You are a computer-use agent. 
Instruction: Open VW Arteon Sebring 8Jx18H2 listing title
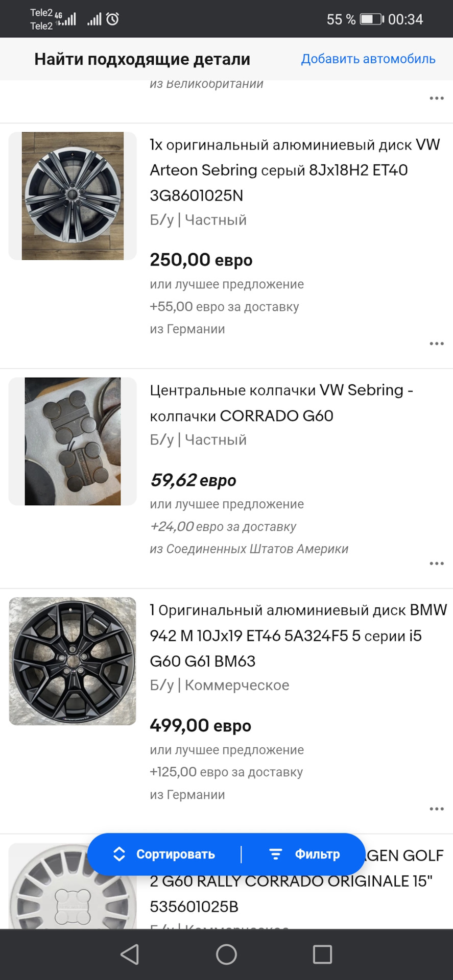click(294, 170)
